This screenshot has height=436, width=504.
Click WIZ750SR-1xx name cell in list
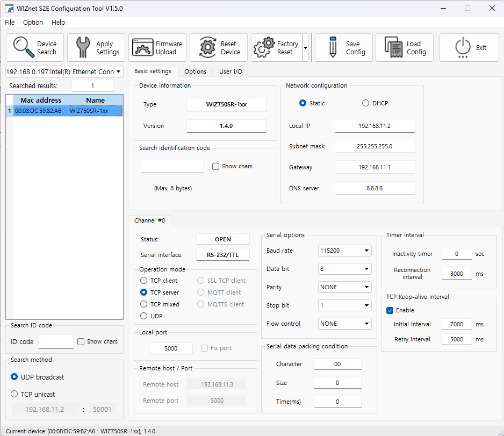pos(95,111)
